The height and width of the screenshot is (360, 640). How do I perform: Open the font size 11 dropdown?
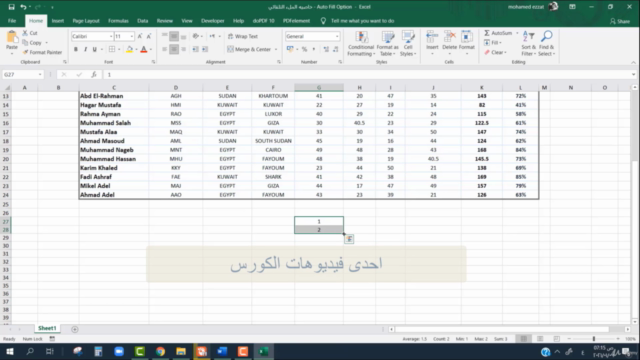pos(131,36)
